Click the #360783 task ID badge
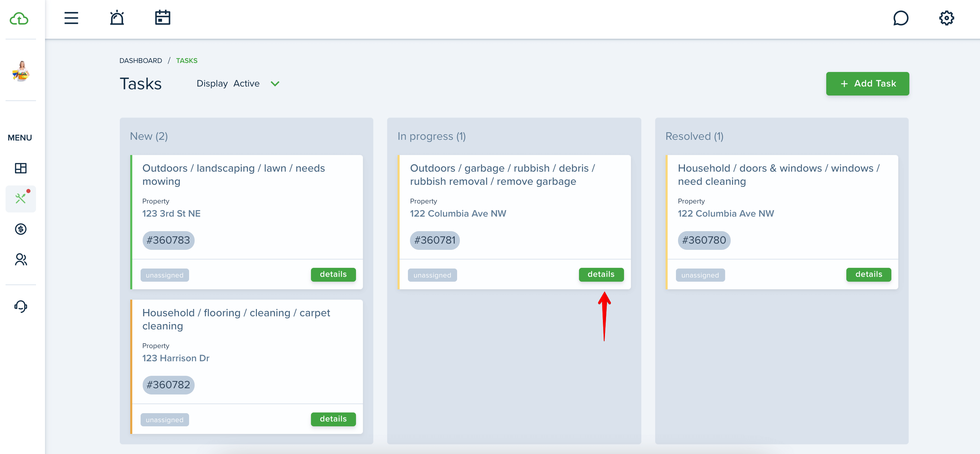The height and width of the screenshot is (454, 980). [168, 240]
